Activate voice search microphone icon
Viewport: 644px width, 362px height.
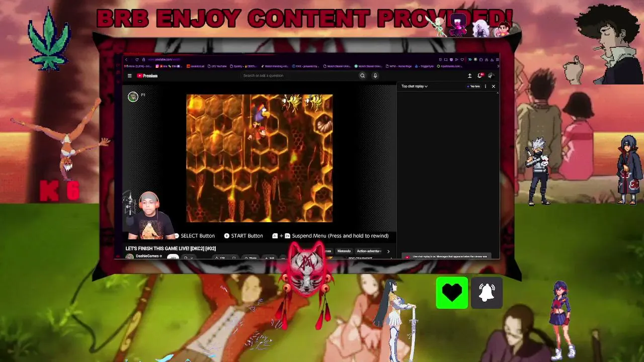click(x=375, y=76)
